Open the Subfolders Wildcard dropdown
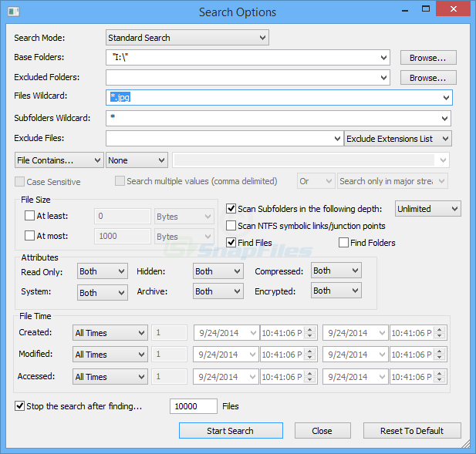Image resolution: width=476 pixels, height=454 pixels. pos(444,118)
